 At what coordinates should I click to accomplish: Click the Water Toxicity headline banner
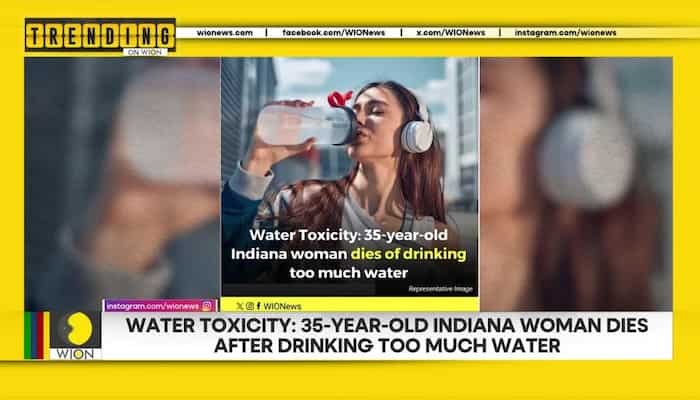pyautogui.click(x=387, y=335)
